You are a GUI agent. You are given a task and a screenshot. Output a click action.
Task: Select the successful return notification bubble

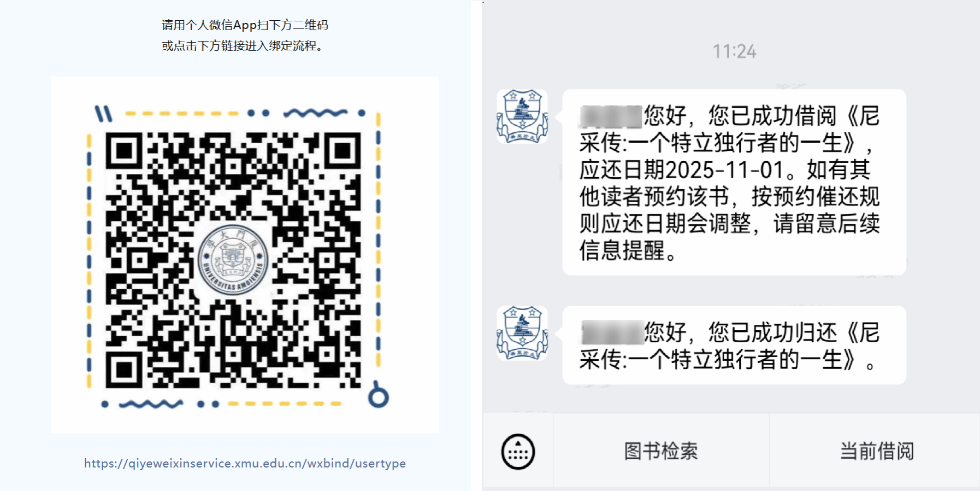(734, 345)
